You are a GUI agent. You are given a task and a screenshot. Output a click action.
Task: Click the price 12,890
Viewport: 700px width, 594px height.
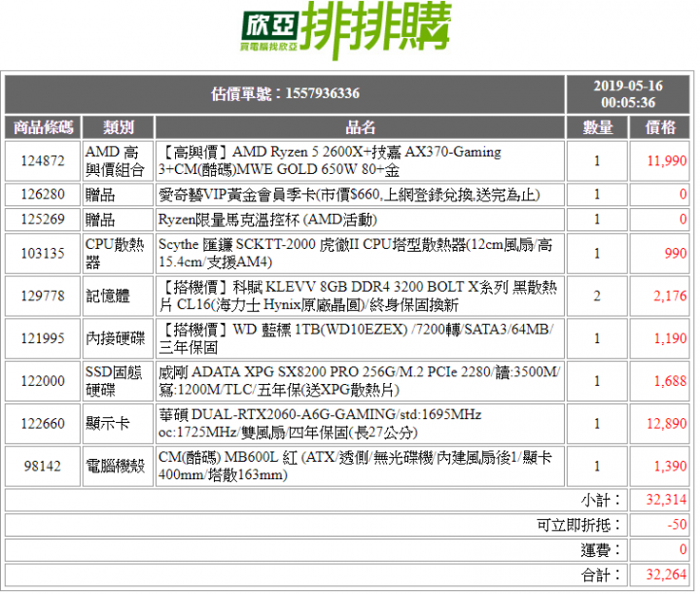pyautogui.click(x=667, y=424)
